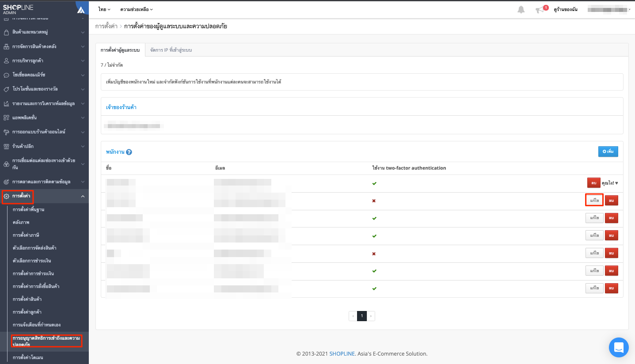This screenshot has height=364, width=635.
Task: Click the blue เพิ่ม add staff button
Action: (x=608, y=152)
